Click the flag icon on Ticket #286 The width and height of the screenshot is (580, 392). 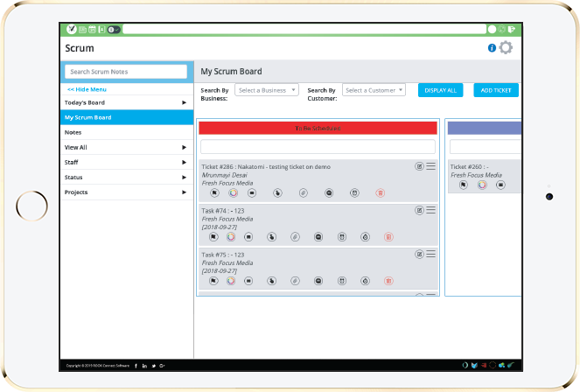coord(213,192)
